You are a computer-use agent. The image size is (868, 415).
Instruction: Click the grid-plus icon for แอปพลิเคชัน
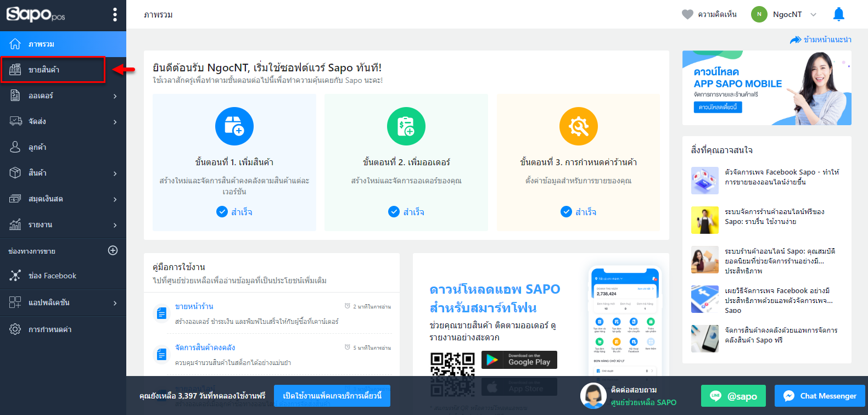(x=15, y=302)
